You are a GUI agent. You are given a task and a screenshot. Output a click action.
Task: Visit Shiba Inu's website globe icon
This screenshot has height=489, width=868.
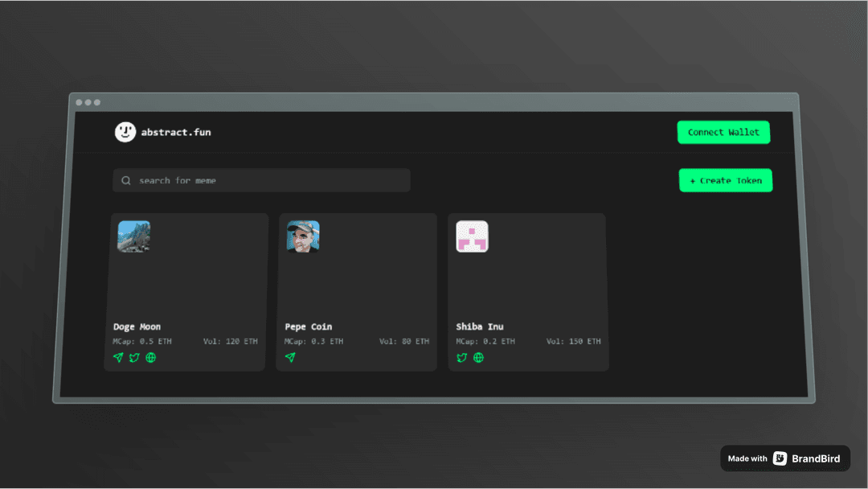[x=479, y=357]
